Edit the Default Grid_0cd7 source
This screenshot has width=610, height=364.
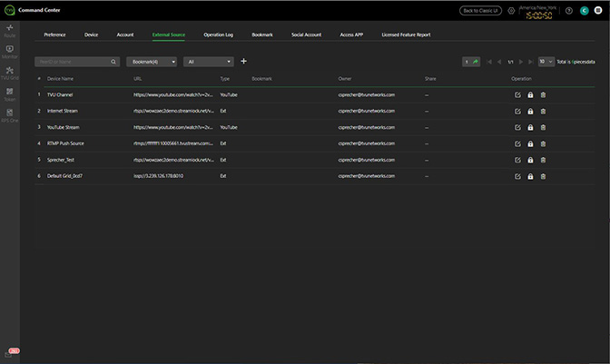(517, 176)
